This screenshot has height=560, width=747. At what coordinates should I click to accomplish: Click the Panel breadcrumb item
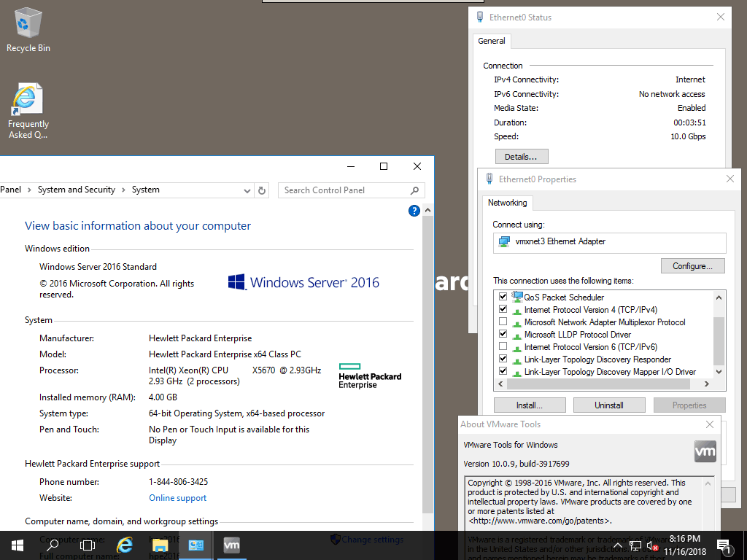click(x=10, y=190)
